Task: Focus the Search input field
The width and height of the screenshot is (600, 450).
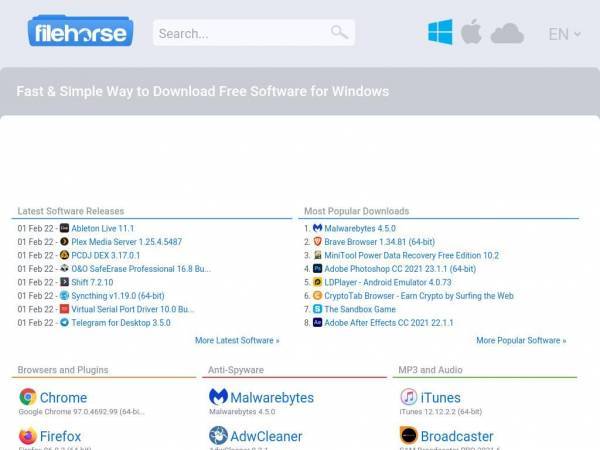Action: coord(254,33)
